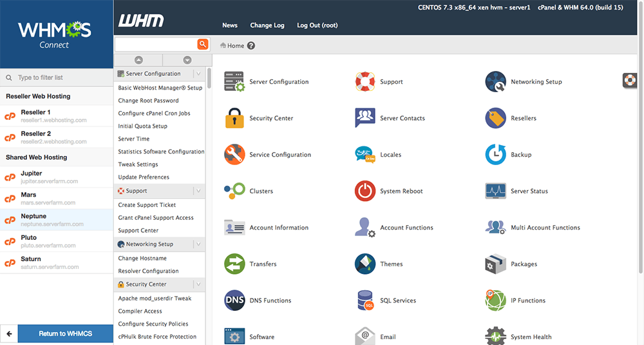Collapse the Server Configuration sidebar section
644x345 pixels.
tap(198, 74)
